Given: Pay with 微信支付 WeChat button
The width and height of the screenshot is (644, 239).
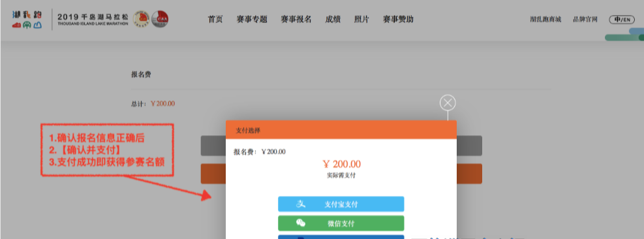Looking at the screenshot, I should (x=341, y=223).
